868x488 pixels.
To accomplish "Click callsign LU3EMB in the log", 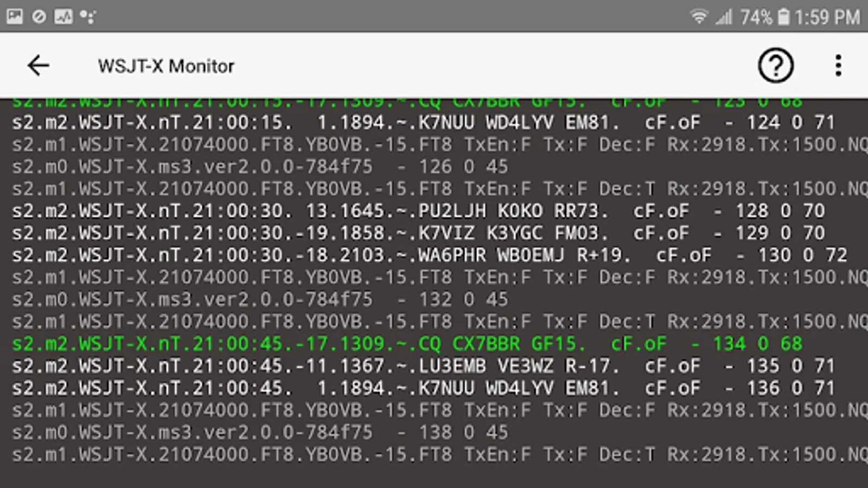I will [x=452, y=366].
